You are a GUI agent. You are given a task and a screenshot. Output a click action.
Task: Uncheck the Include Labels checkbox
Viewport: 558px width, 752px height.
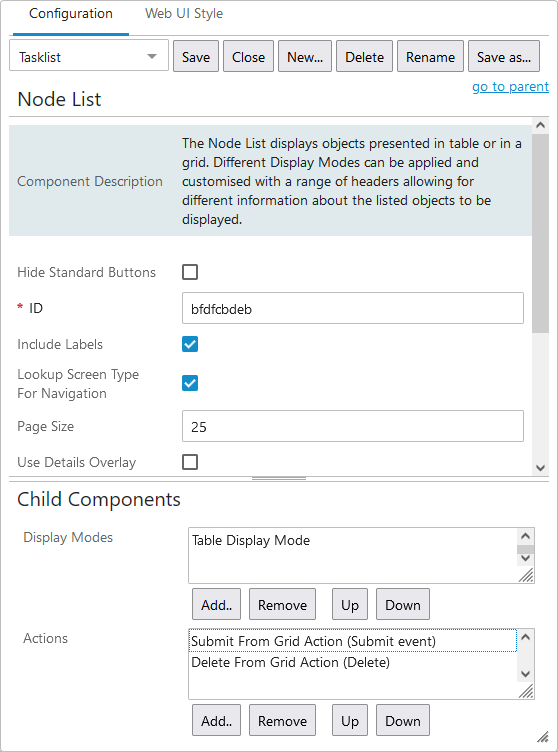click(190, 344)
